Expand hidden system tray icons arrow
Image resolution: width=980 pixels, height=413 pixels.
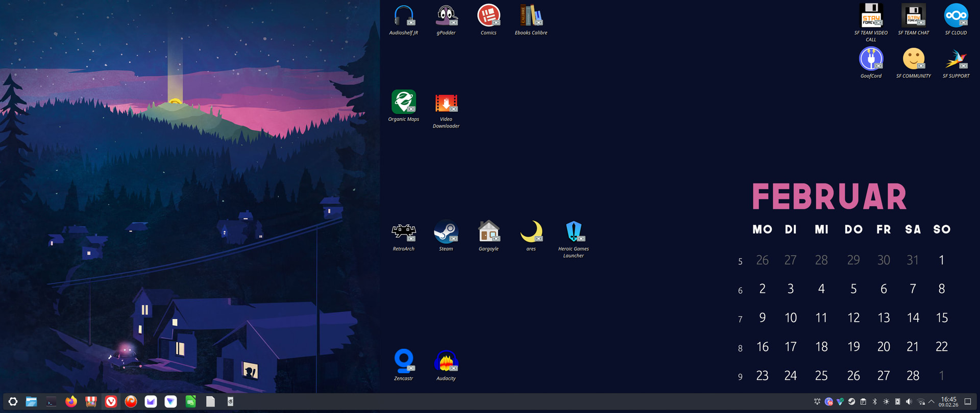[x=932, y=402]
